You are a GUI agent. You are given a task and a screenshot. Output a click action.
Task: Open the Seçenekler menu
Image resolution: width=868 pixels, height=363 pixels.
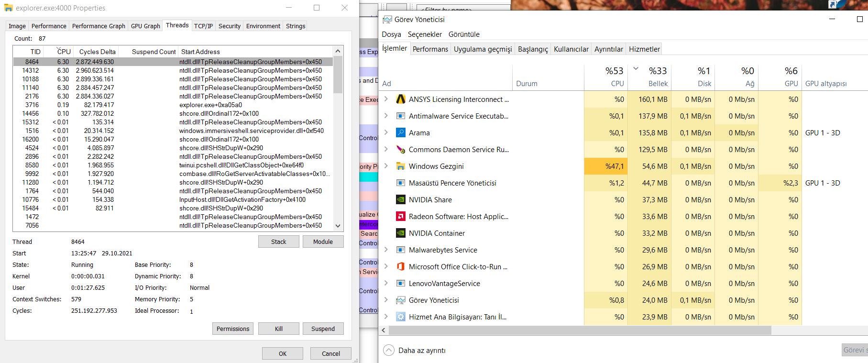tap(425, 34)
